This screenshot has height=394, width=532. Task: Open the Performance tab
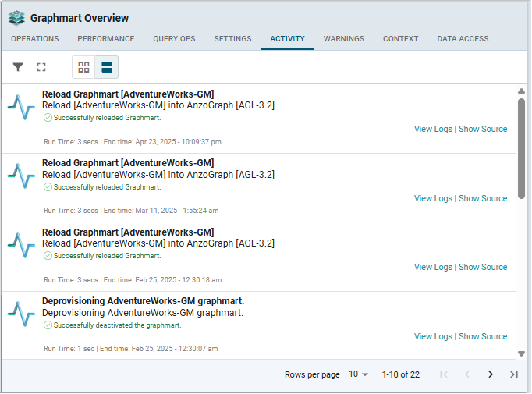[x=106, y=39]
